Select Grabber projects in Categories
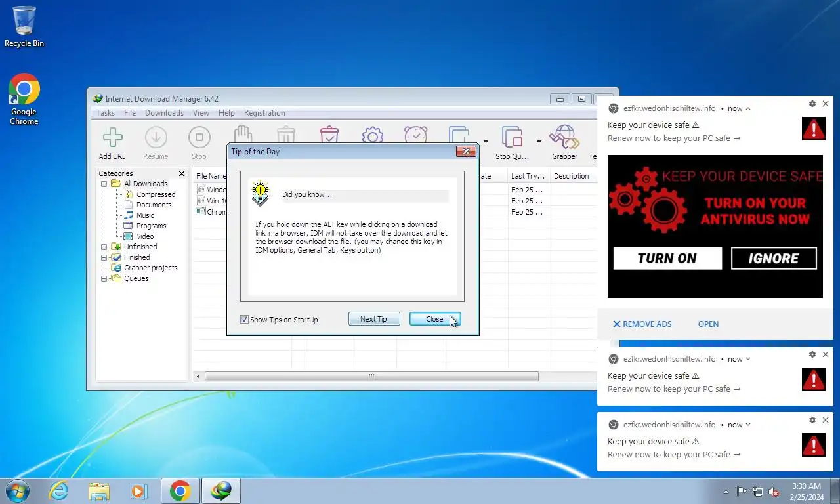The image size is (840, 504). [150, 268]
